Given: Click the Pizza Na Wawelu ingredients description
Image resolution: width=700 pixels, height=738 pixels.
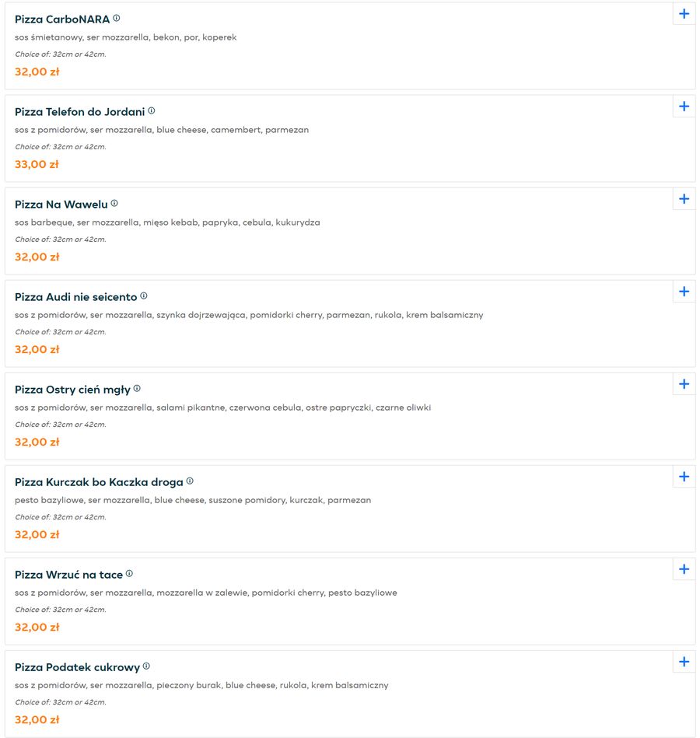Looking at the screenshot, I should (167, 222).
